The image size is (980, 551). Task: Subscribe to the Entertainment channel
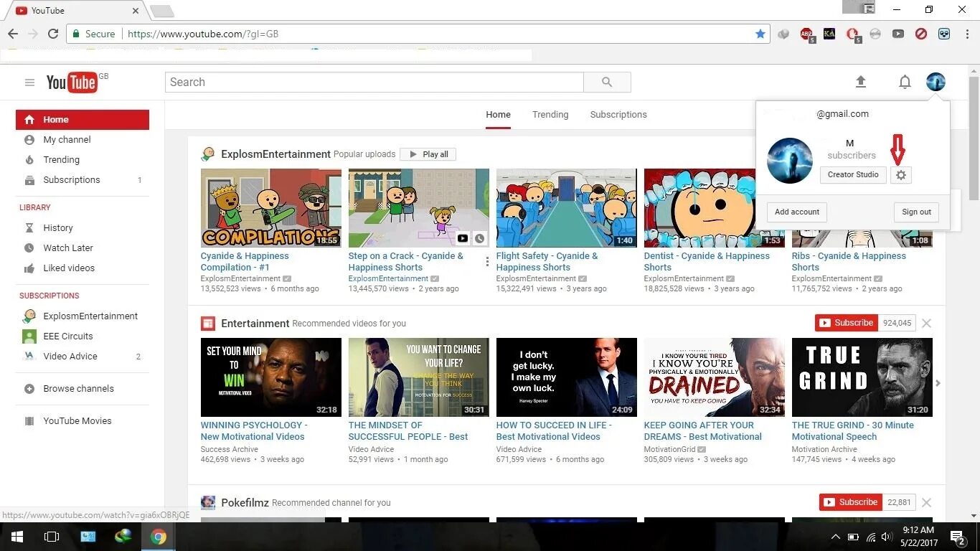coord(847,323)
